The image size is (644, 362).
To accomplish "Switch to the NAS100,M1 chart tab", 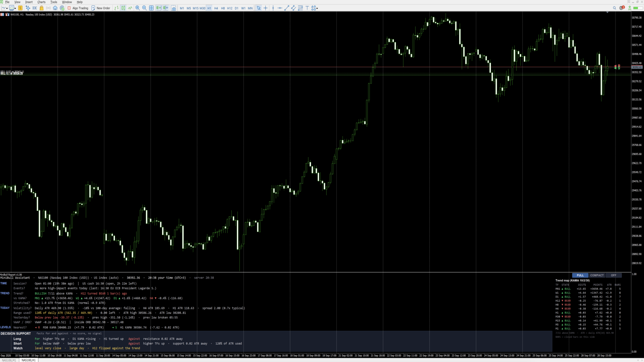I will [x=9, y=360].
